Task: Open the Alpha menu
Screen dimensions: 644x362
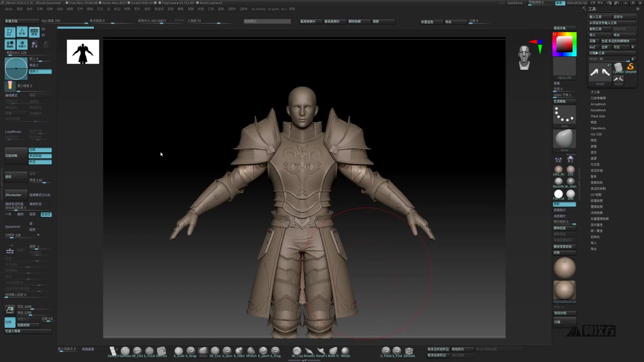Action: pos(9,9)
